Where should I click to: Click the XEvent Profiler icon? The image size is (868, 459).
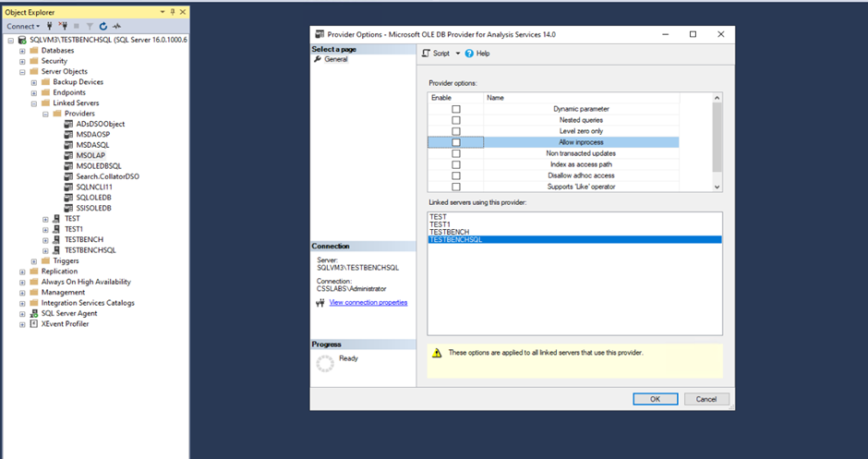(x=34, y=324)
